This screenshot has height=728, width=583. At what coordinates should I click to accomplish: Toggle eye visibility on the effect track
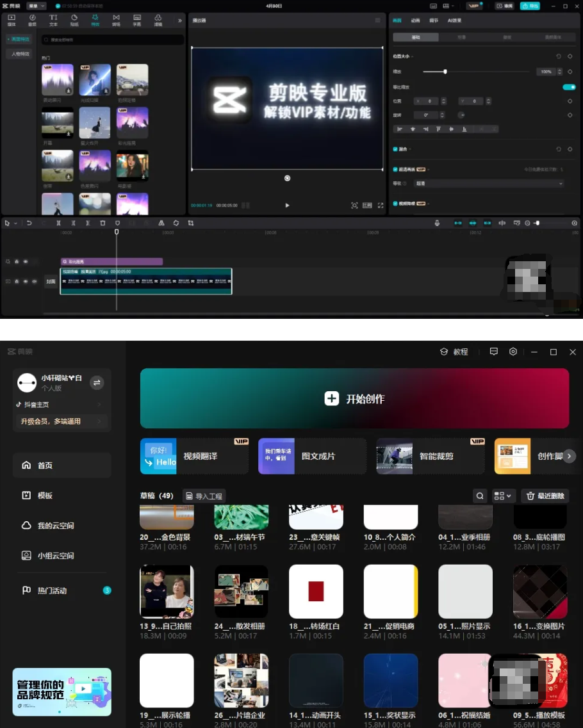click(x=26, y=261)
